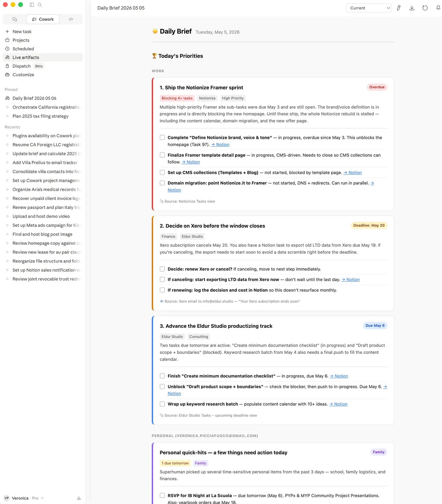The width and height of the screenshot is (442, 504).
Task: Click the VP avatar badge
Action: pyautogui.click(x=7, y=498)
